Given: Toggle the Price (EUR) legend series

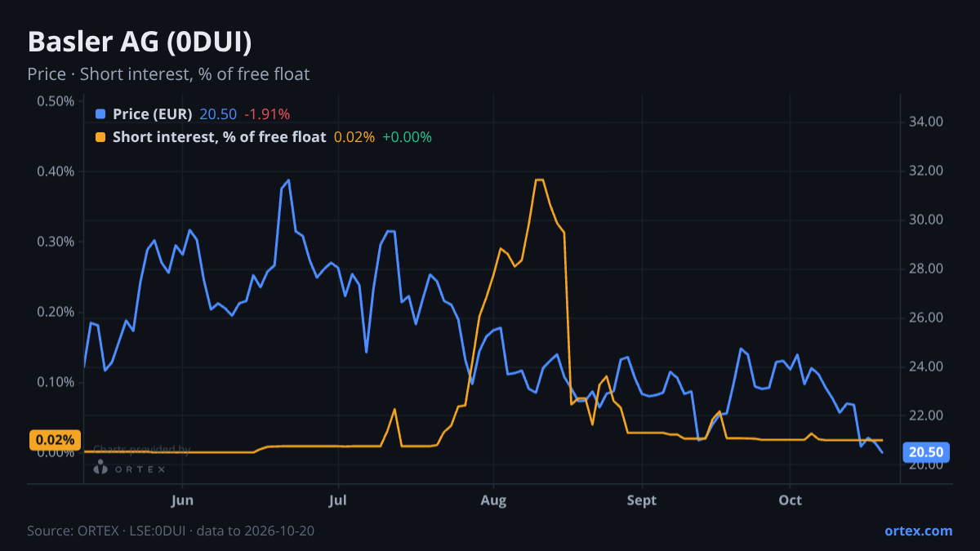Looking at the screenshot, I should click(153, 114).
